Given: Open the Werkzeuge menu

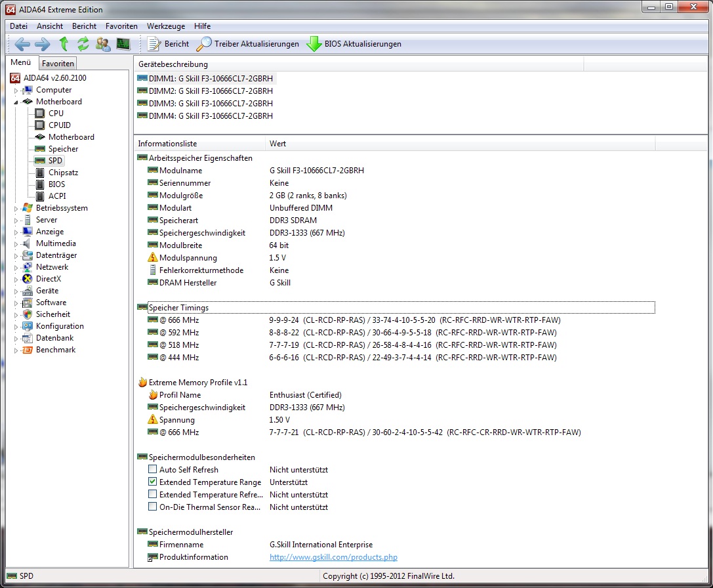Looking at the screenshot, I should tap(166, 26).
